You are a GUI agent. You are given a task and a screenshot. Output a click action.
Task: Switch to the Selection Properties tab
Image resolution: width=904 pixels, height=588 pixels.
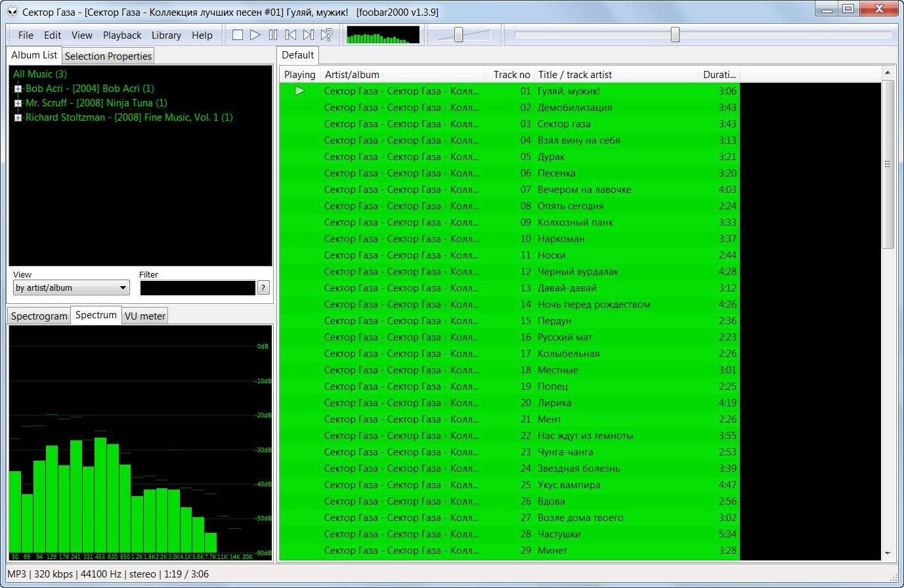(108, 56)
